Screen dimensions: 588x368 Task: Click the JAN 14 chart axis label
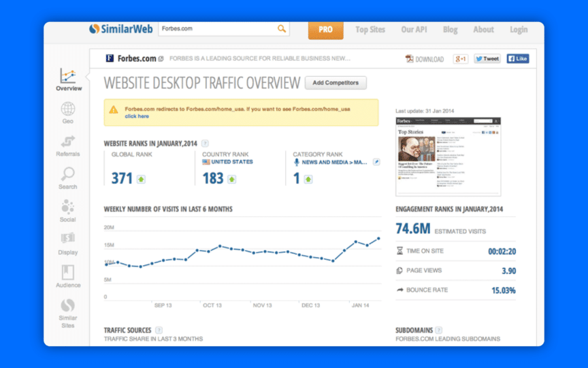tap(361, 305)
